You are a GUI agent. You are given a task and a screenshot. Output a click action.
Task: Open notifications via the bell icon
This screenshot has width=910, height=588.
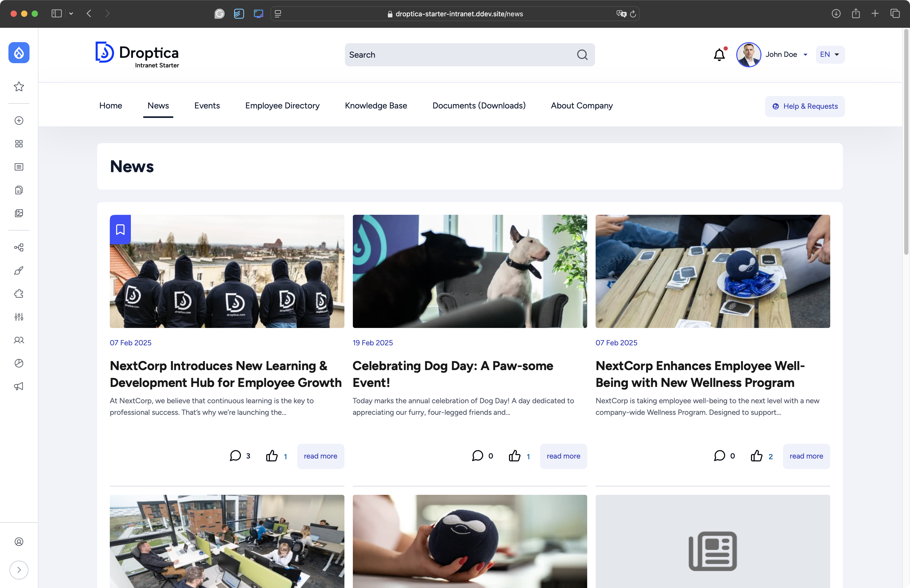click(719, 54)
